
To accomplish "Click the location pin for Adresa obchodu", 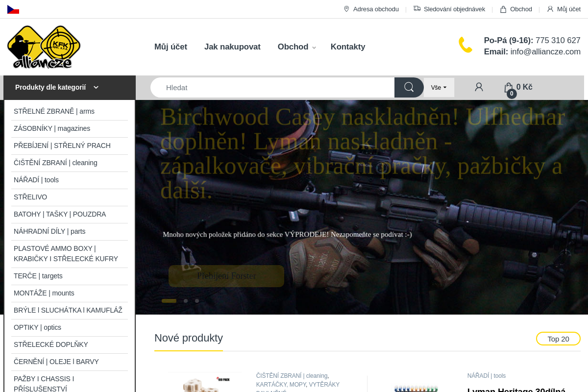I will [x=346, y=9].
